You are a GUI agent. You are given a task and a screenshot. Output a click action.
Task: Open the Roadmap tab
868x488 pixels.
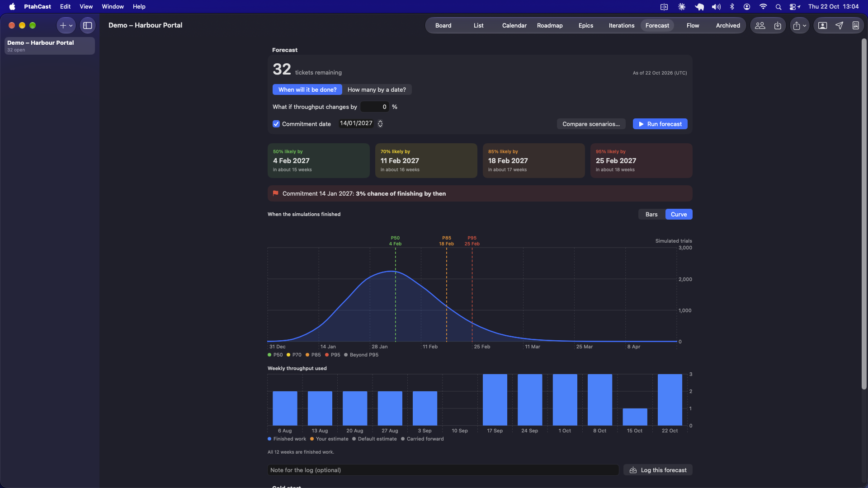(550, 26)
